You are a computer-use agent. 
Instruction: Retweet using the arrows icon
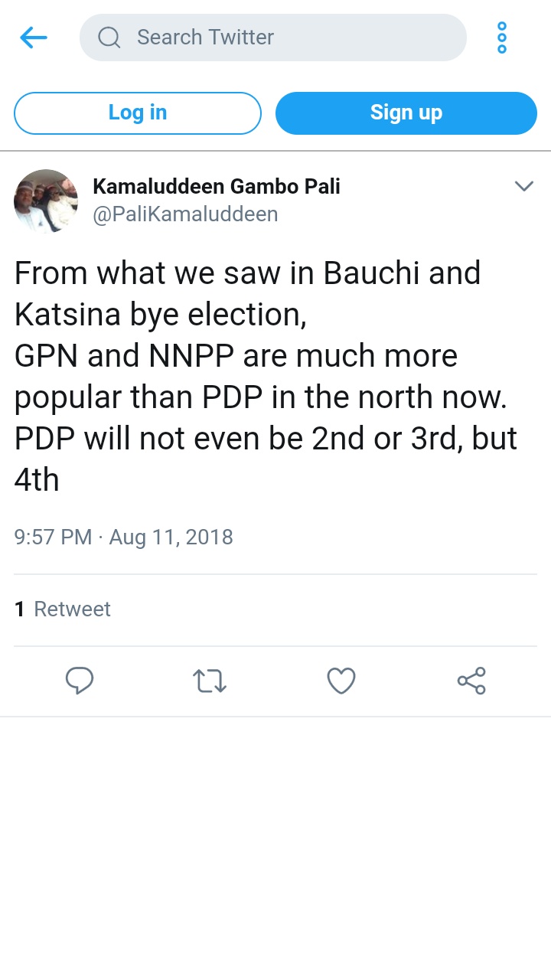click(x=210, y=681)
